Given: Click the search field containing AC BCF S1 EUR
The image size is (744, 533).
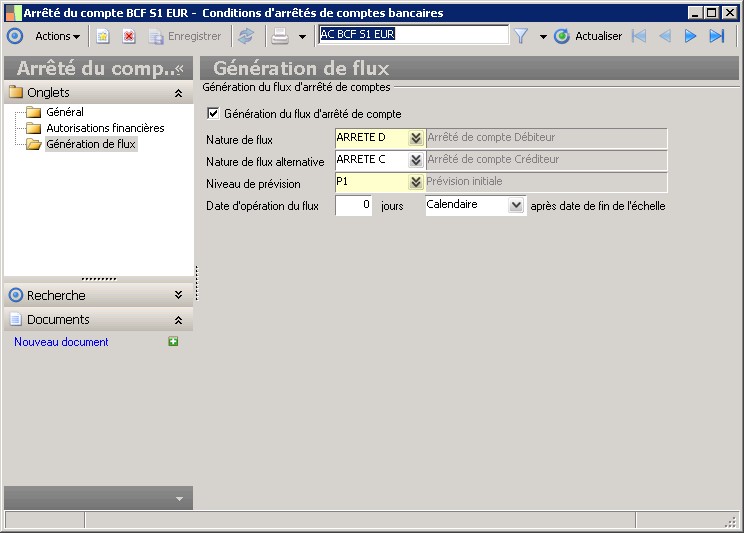Looking at the screenshot, I should [x=413, y=34].
